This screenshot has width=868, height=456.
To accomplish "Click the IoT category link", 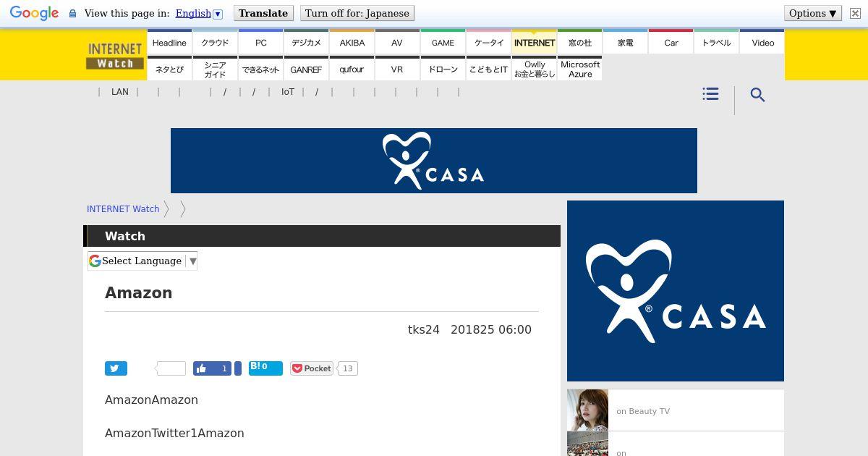I will coord(288,92).
